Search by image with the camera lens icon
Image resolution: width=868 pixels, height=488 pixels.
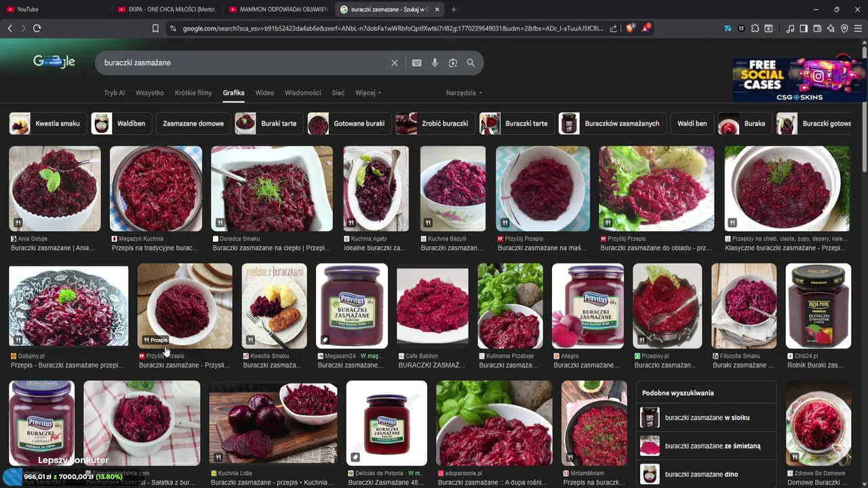(452, 62)
